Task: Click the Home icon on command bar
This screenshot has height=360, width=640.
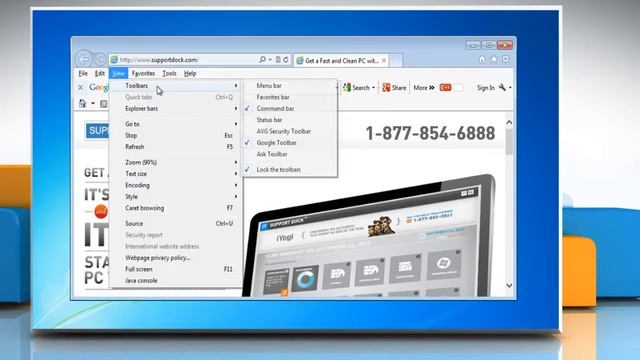Action: coord(82,104)
